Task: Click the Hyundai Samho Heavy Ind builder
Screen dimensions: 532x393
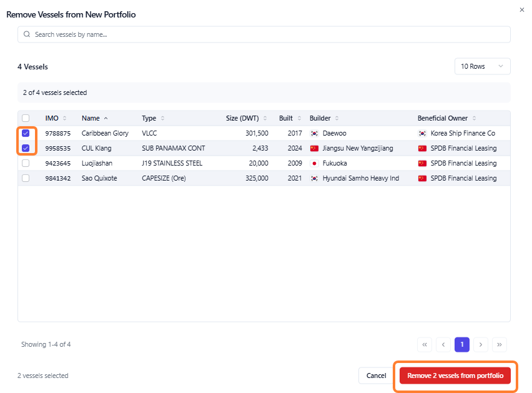Action: 361,178
